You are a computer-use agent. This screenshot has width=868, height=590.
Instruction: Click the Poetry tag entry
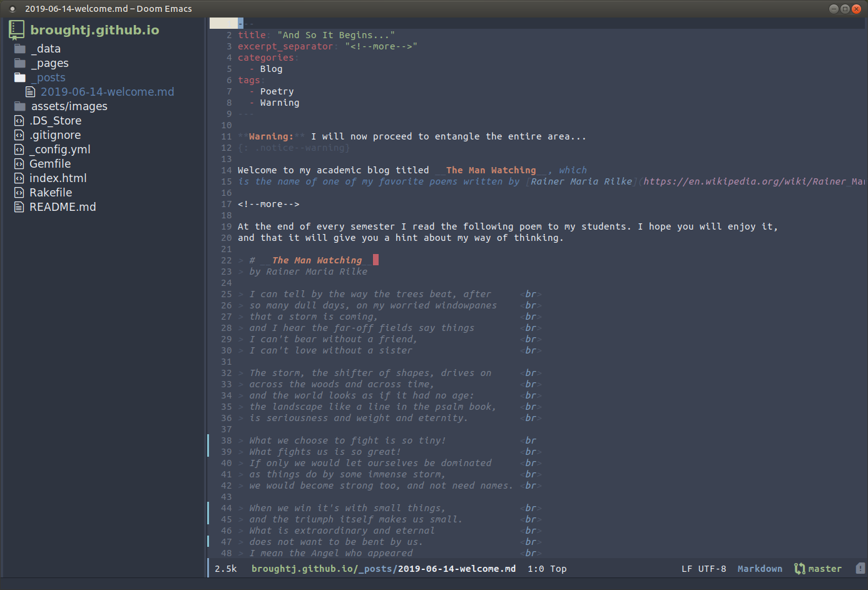[277, 91]
